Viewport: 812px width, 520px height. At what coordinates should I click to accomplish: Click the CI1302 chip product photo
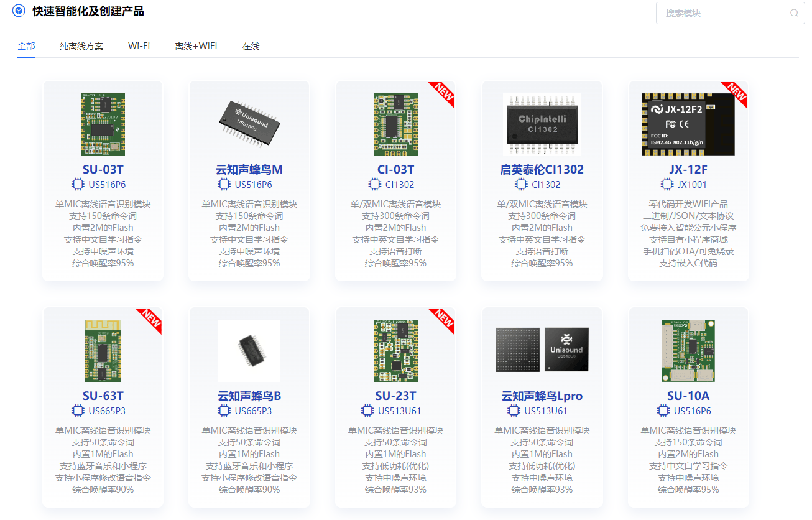pos(542,123)
